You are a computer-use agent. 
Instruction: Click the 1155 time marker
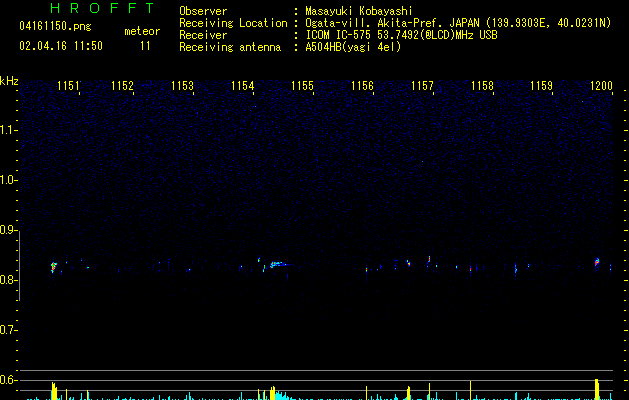[302, 86]
